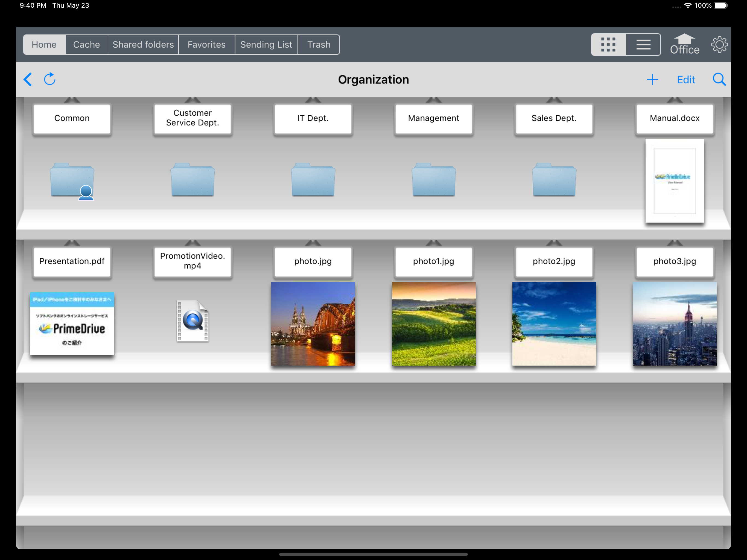Image resolution: width=747 pixels, height=560 pixels.
Task: Open the Customer Service Dept. folder icon
Action: pyautogui.click(x=192, y=180)
